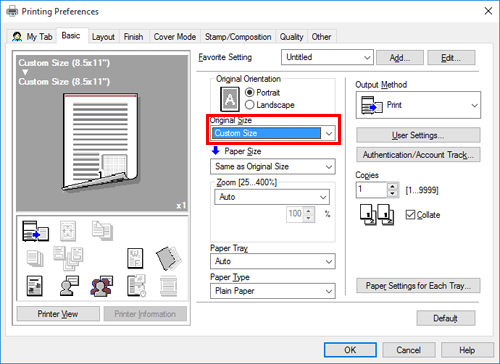Open User Settings...
Screen dimensions: 500x364
point(418,135)
